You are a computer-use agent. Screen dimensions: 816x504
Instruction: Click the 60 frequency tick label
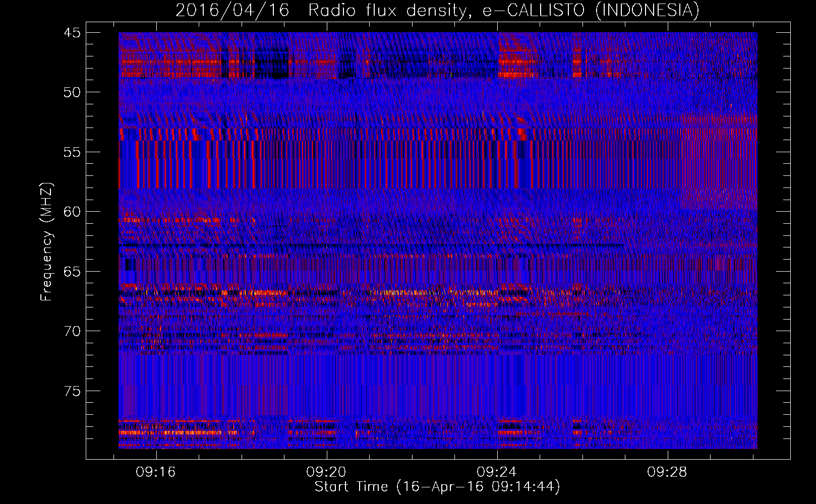72,212
